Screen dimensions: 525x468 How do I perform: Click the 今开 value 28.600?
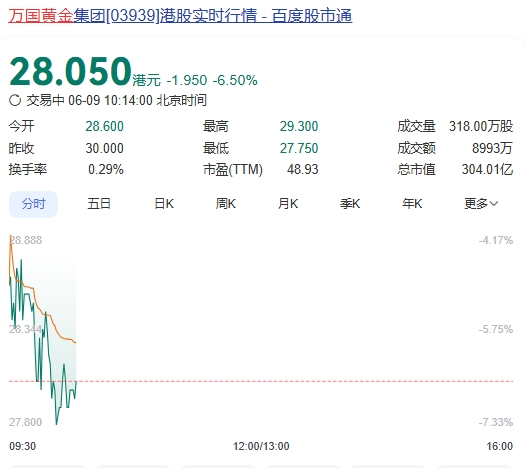click(x=104, y=127)
